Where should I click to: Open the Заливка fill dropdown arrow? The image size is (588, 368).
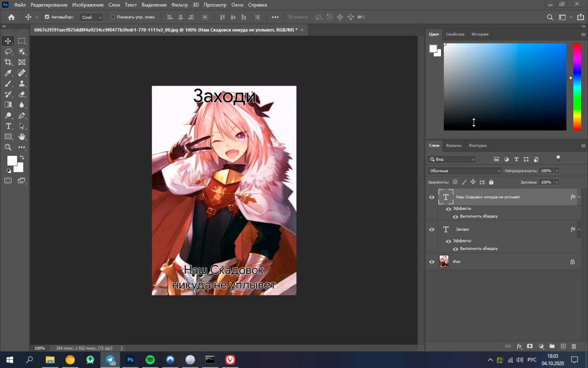point(557,182)
